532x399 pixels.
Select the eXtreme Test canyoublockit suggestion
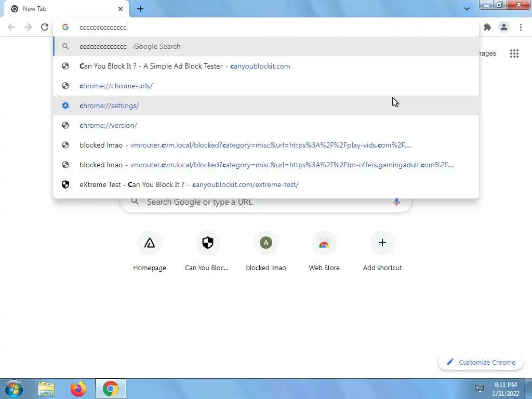point(266,184)
